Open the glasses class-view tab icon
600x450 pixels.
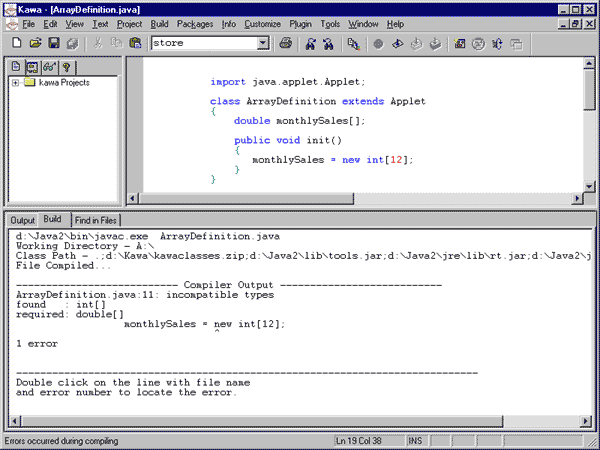(x=50, y=68)
